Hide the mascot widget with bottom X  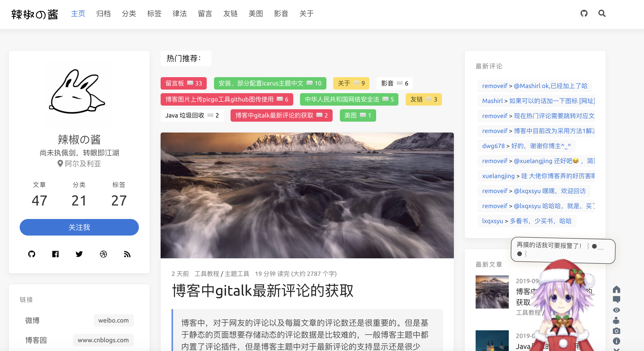(616, 349)
